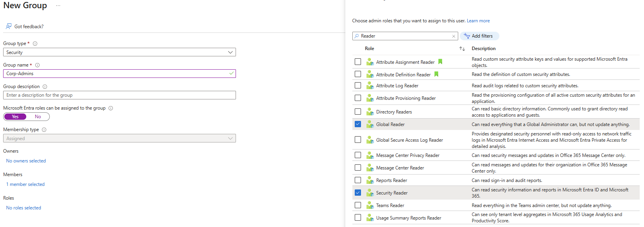Click the Got feedback icon

[9, 26]
